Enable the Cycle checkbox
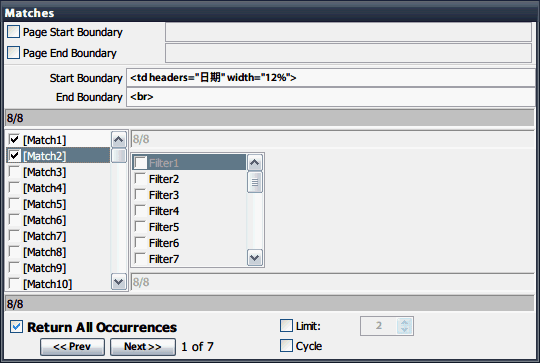This screenshot has height=363, width=540. (287, 346)
